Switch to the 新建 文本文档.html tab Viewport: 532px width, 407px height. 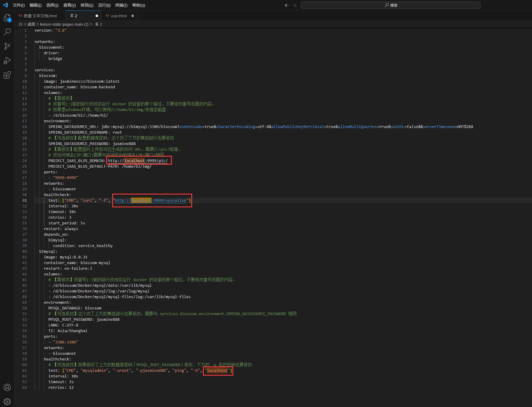click(40, 16)
